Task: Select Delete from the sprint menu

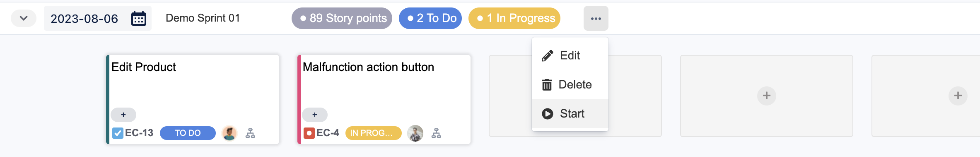Action: (x=570, y=85)
